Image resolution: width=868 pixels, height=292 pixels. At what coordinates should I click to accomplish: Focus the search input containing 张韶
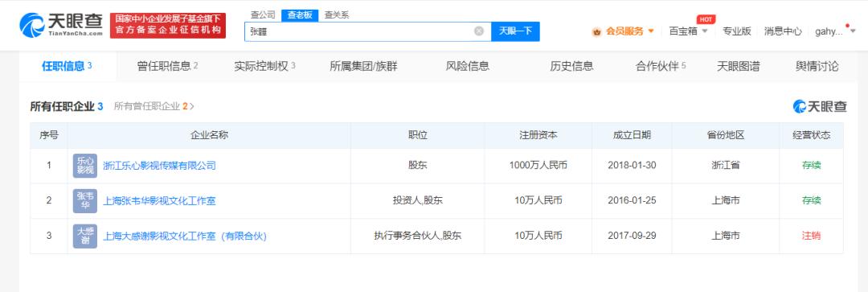tap(360, 31)
